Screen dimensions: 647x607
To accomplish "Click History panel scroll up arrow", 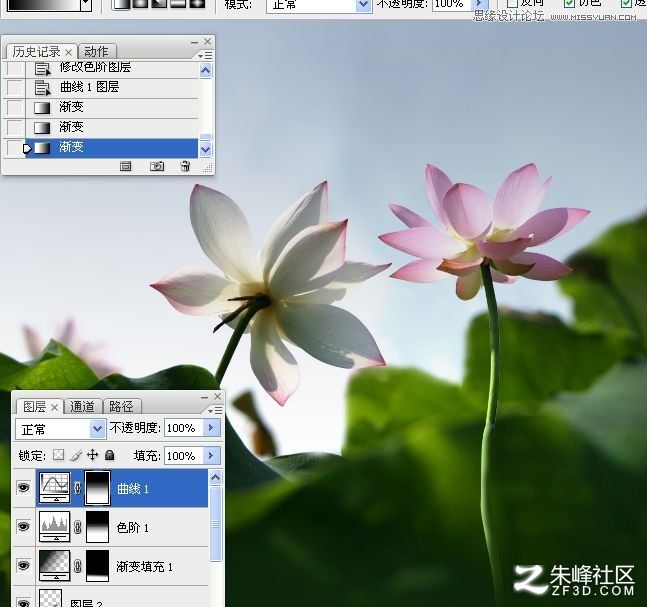I will click(x=205, y=71).
